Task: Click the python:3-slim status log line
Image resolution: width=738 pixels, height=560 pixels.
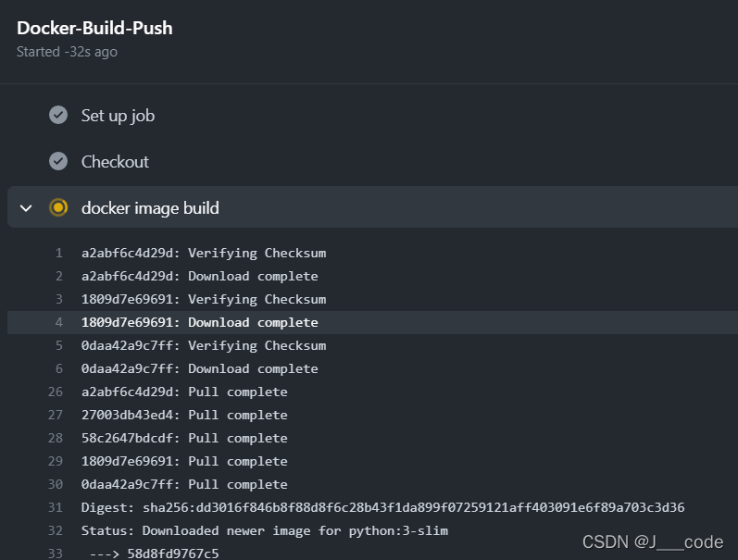Action: [265, 530]
